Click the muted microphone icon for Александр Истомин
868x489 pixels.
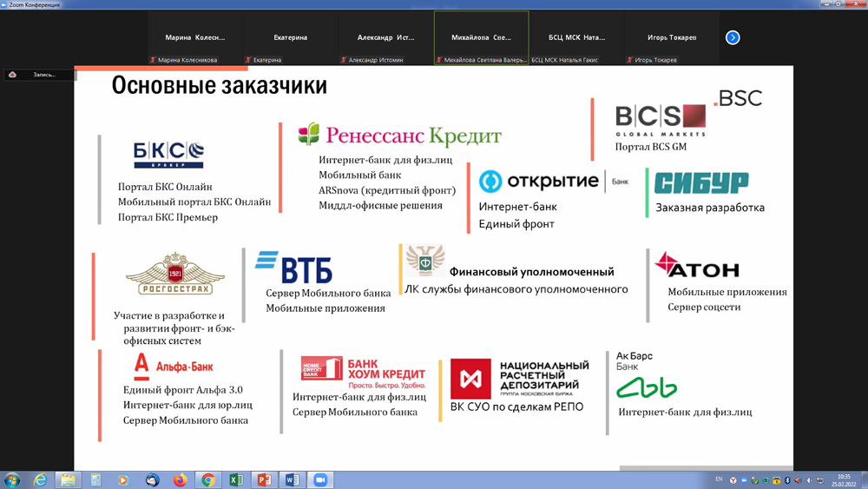coord(344,60)
